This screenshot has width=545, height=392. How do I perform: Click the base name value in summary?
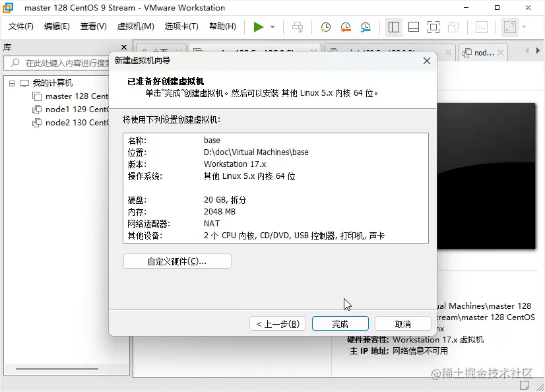212,141
